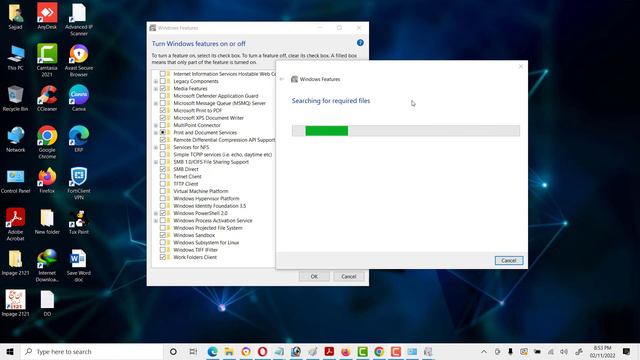Open Advanced IP Scanner desktop icon

point(79,19)
